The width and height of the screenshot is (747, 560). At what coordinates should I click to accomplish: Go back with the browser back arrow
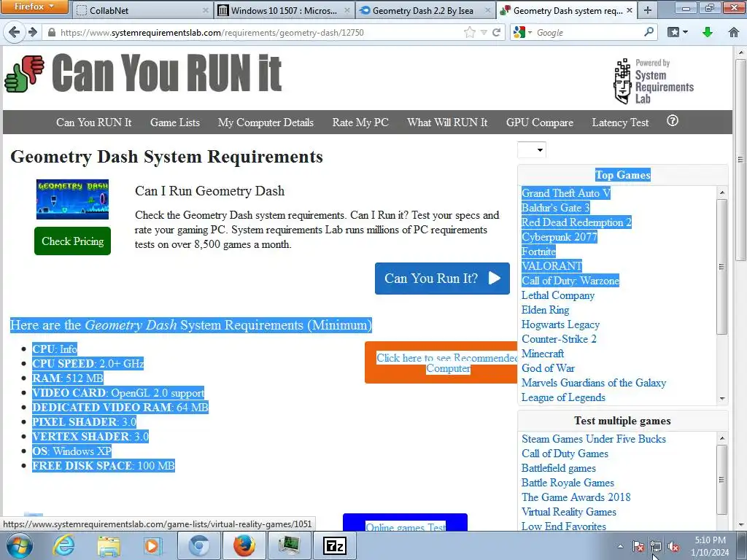(x=14, y=32)
